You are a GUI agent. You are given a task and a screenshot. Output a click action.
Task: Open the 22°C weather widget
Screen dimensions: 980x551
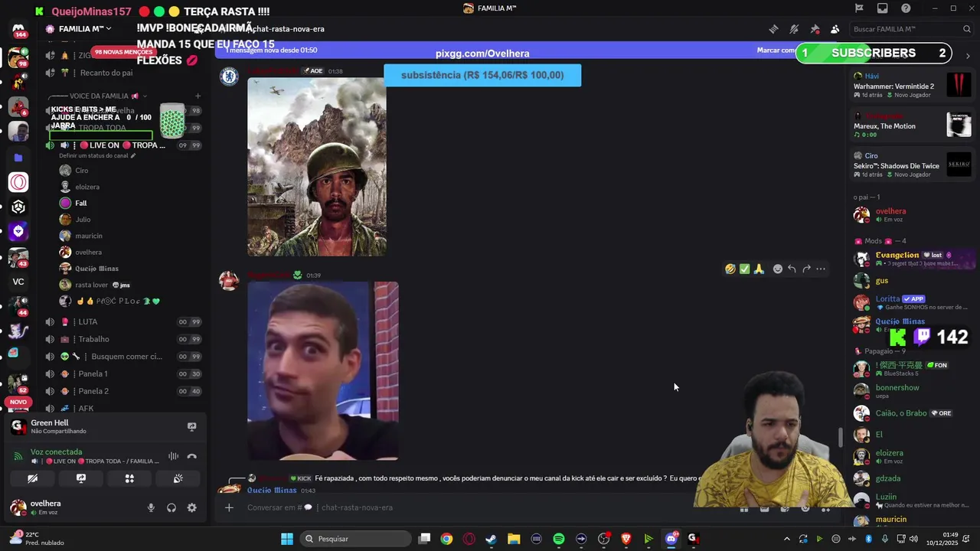point(37,539)
